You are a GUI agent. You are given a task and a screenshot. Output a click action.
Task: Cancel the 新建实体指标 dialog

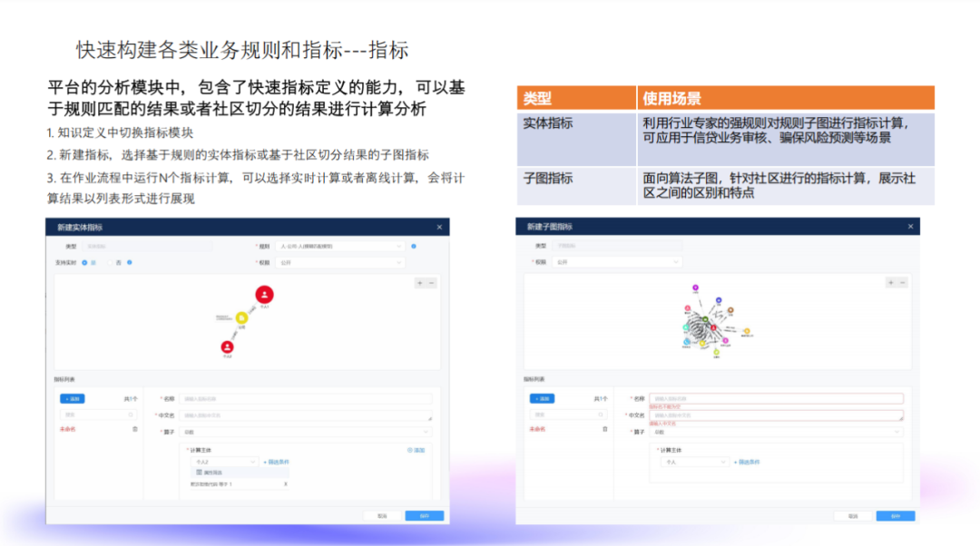coord(383,516)
